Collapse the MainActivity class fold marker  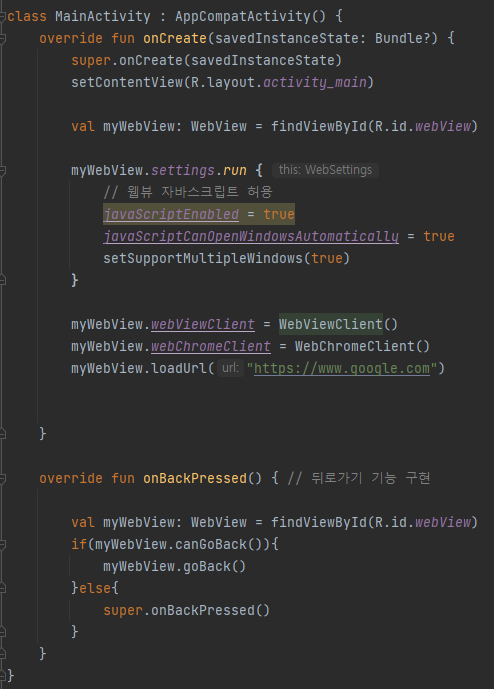2,17
